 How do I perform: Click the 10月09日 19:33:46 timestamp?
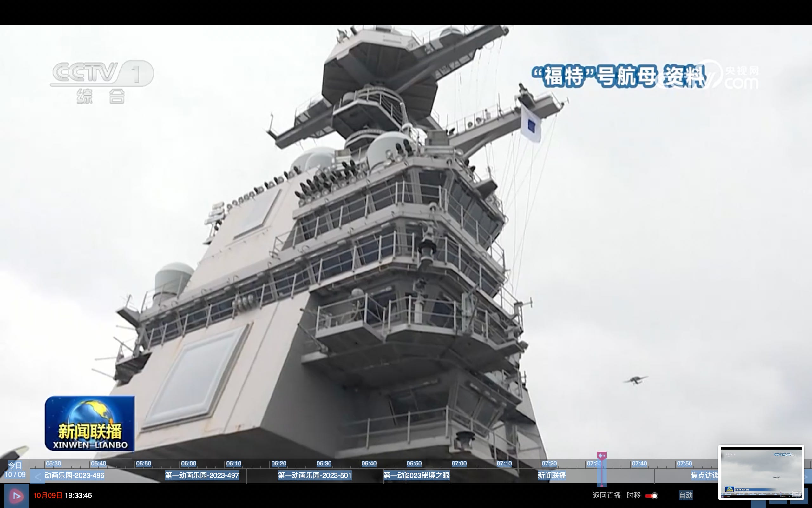click(x=62, y=496)
